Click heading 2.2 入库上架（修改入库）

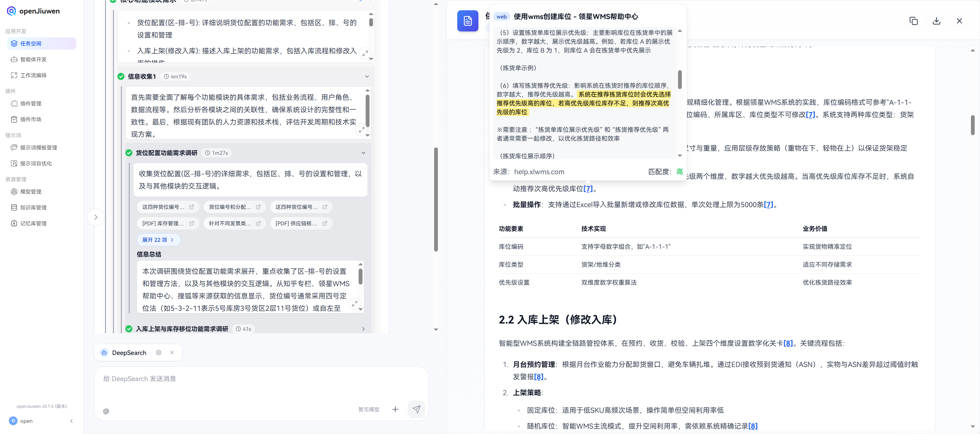(558, 320)
